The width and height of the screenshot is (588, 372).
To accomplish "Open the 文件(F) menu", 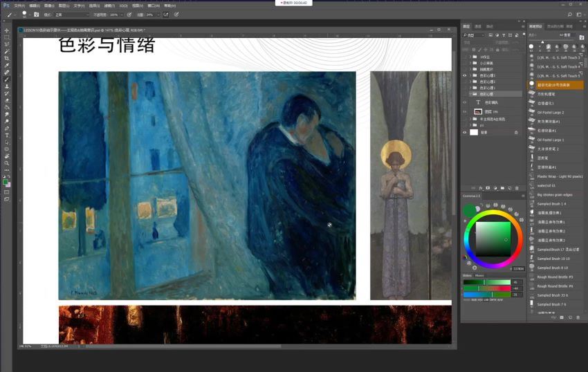I will [19, 6].
